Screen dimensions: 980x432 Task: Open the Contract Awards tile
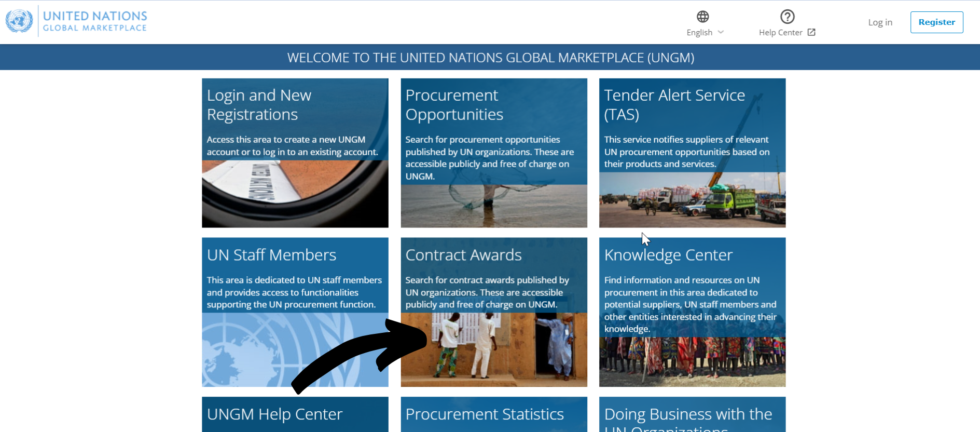point(494,312)
